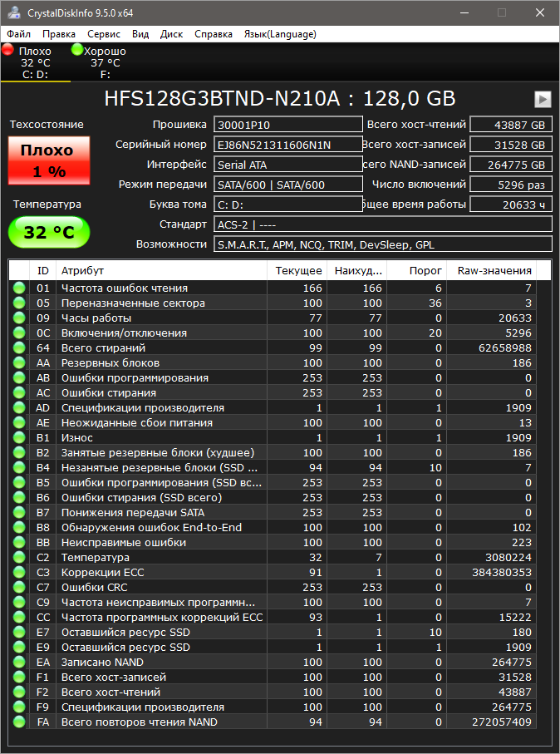Click total host reads value 43887 GB
560x754 pixels.
tap(511, 125)
